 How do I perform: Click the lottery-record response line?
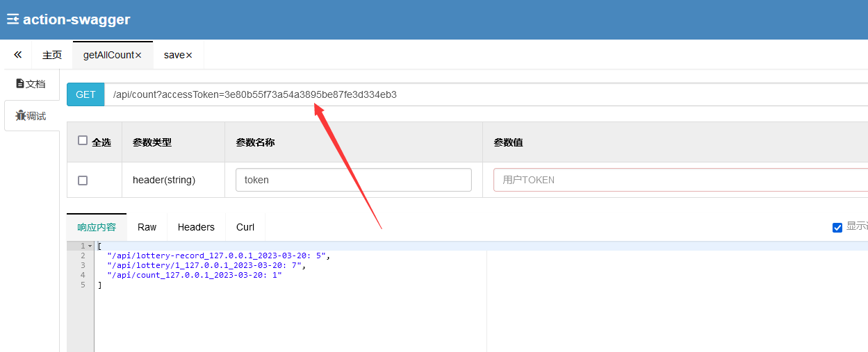pos(218,255)
